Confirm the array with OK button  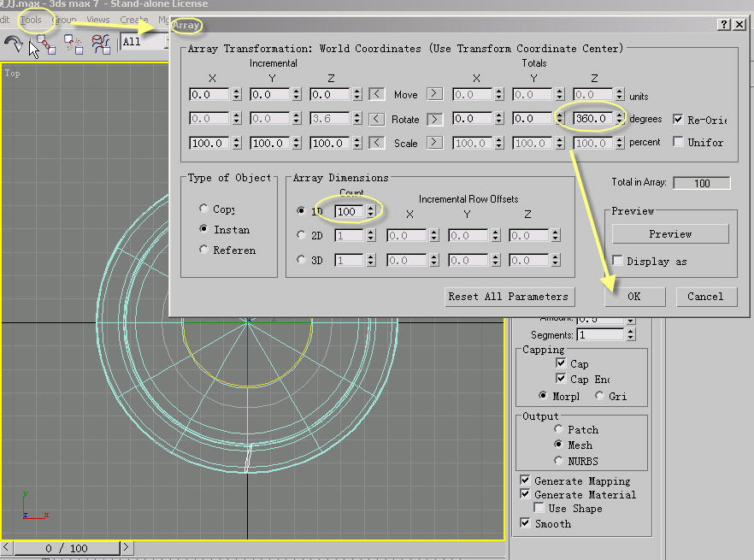pos(634,297)
